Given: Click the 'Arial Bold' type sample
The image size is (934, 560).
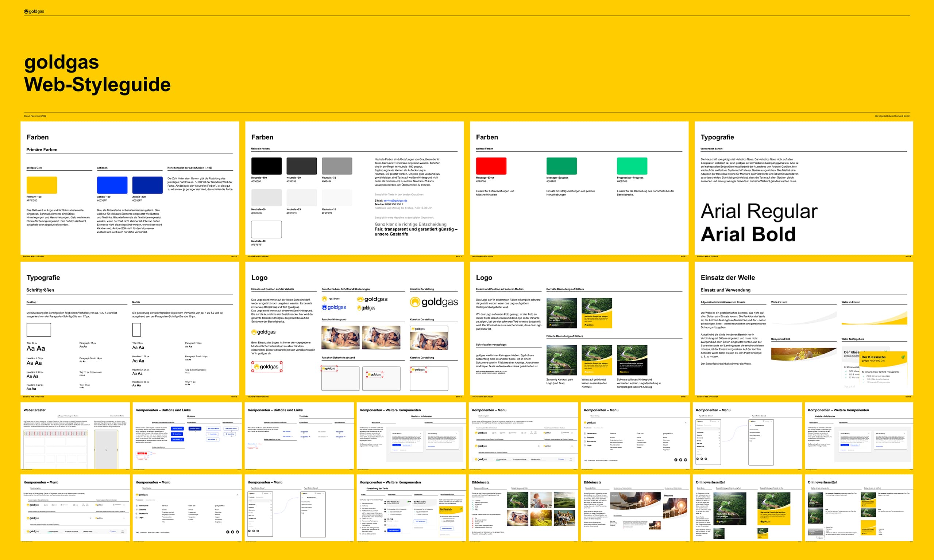Looking at the screenshot, I should 748,234.
